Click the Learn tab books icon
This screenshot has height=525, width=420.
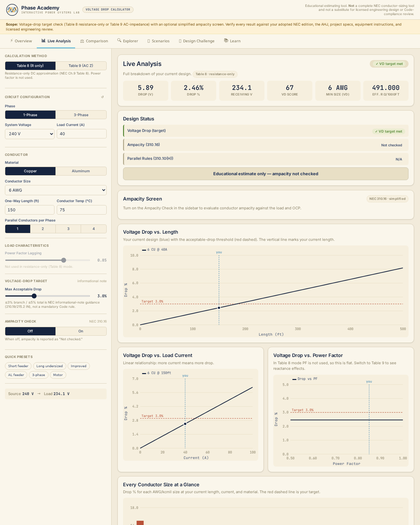226,41
